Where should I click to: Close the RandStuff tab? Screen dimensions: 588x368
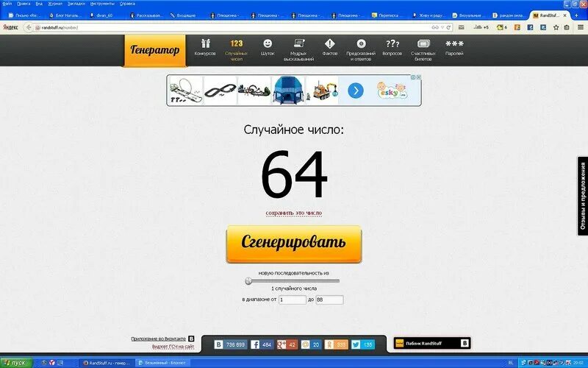pos(565,15)
